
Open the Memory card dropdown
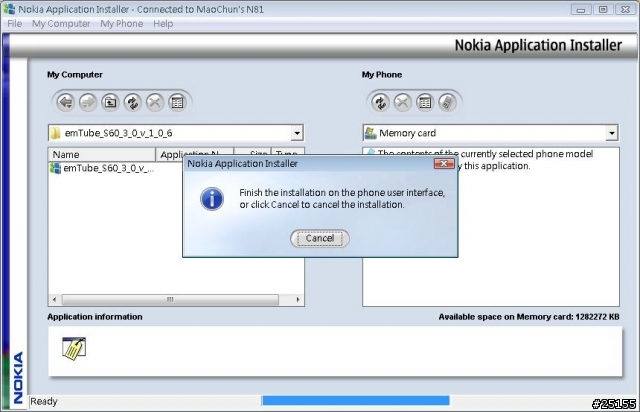point(611,133)
